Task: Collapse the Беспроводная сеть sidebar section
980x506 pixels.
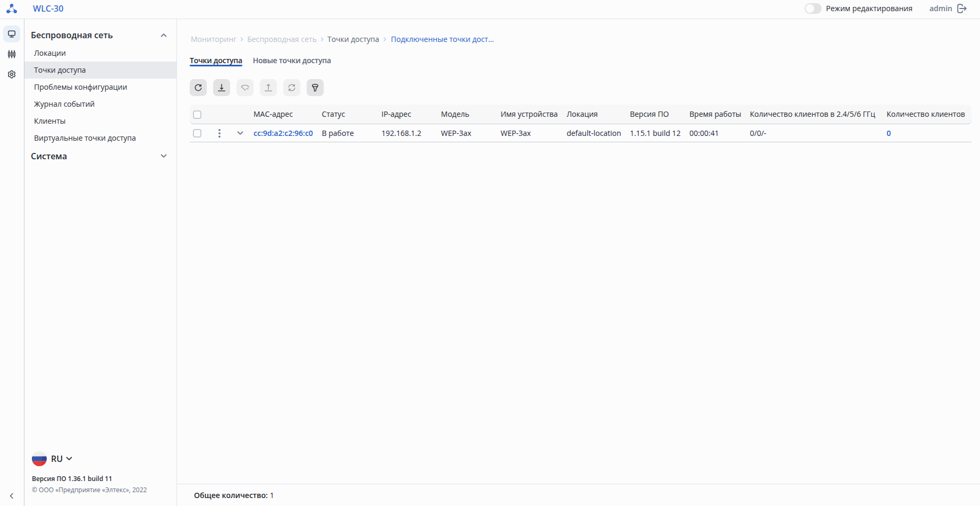Action: 164,36
